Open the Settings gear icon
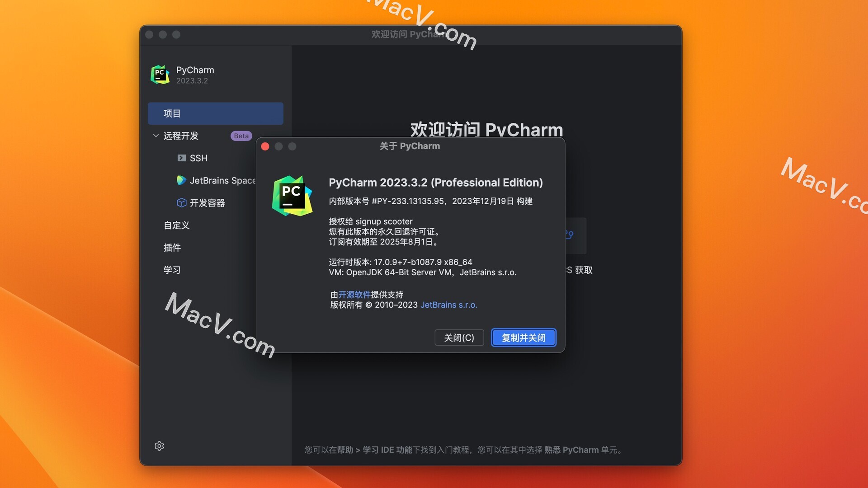The image size is (868, 488). (x=159, y=445)
